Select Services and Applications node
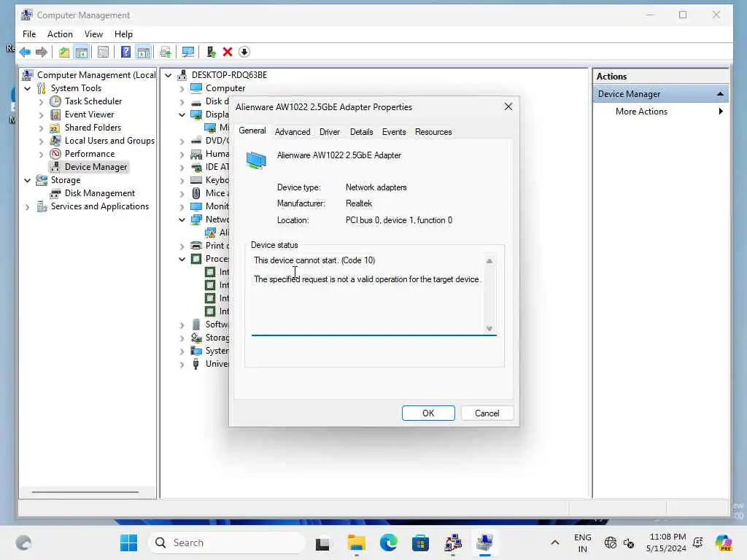This screenshot has width=747, height=560. pyautogui.click(x=99, y=206)
